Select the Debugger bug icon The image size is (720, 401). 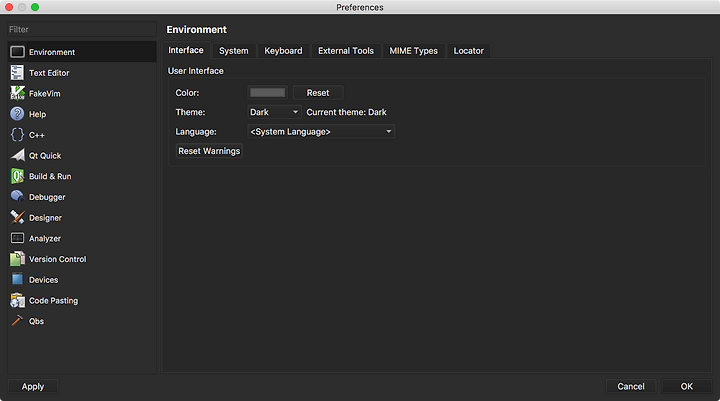click(17, 197)
